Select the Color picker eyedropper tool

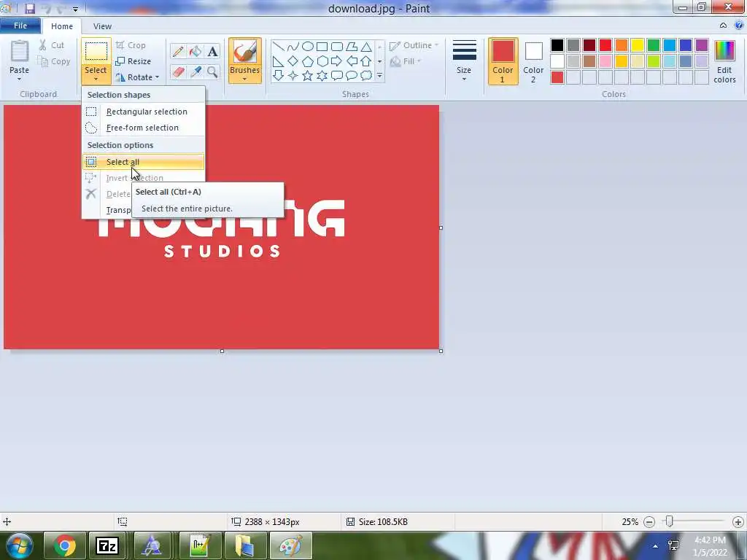[x=196, y=72]
